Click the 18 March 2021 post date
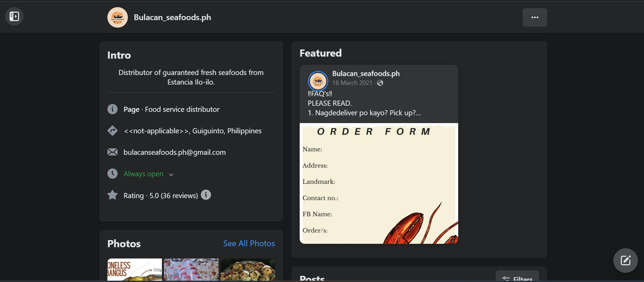Screen dimensions: 644x282 click(x=352, y=83)
